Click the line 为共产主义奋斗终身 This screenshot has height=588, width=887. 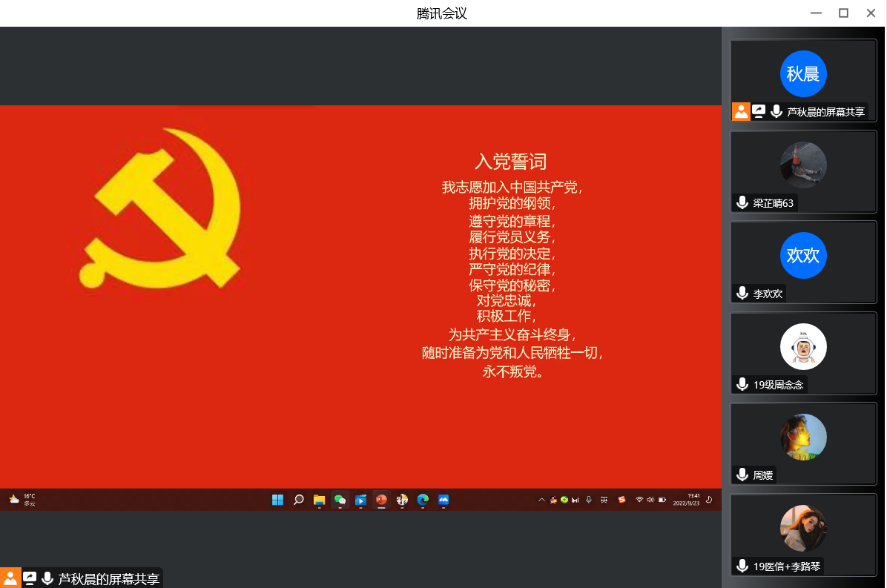512,334
